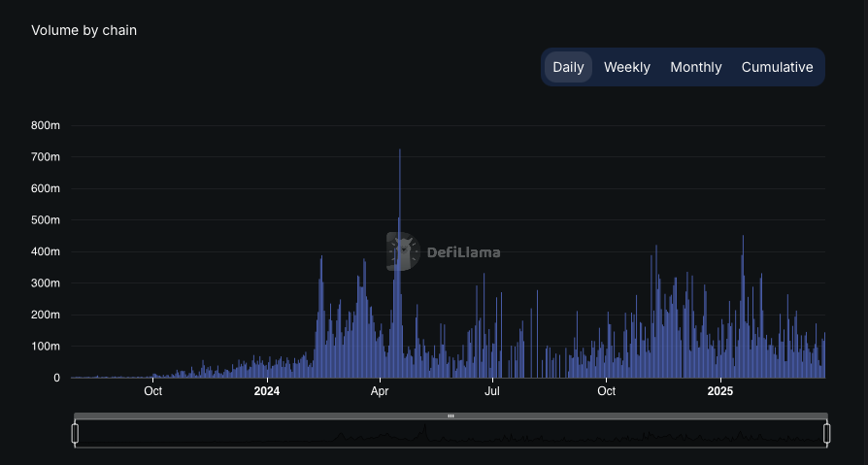Click the Jul label on the time axis
This screenshot has height=465, width=868.
point(492,391)
